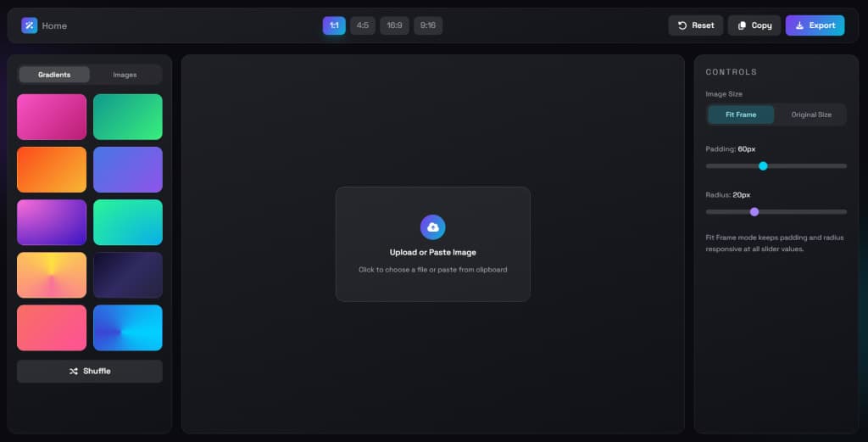Switch to the Images tab
The width and height of the screenshot is (868, 442).
pyautogui.click(x=125, y=75)
